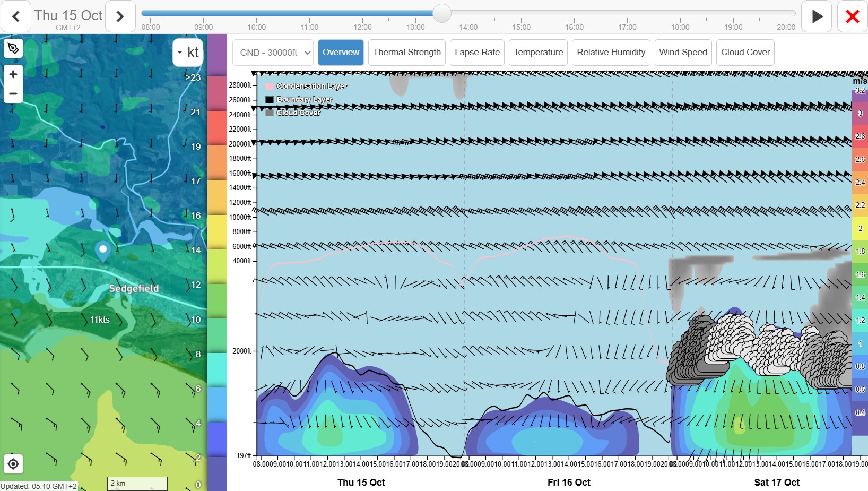The height and width of the screenshot is (491, 868).
Task: Open the kt wind unit dropdown
Action: click(188, 52)
